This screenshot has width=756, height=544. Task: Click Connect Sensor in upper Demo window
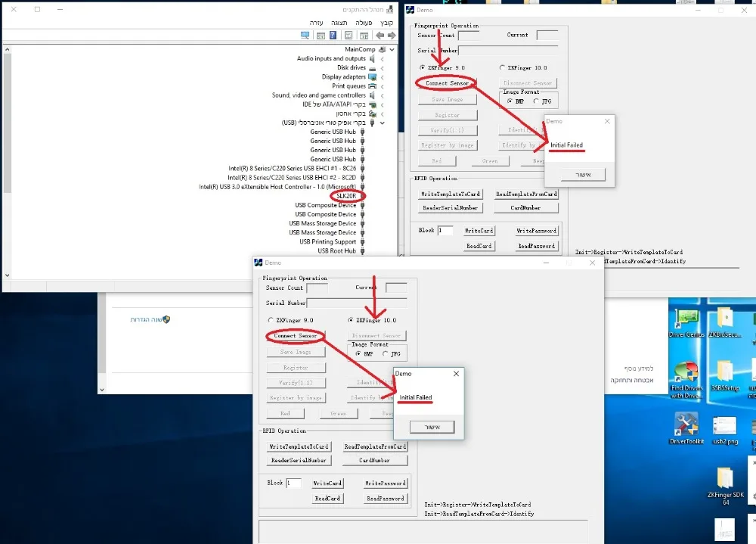point(447,83)
